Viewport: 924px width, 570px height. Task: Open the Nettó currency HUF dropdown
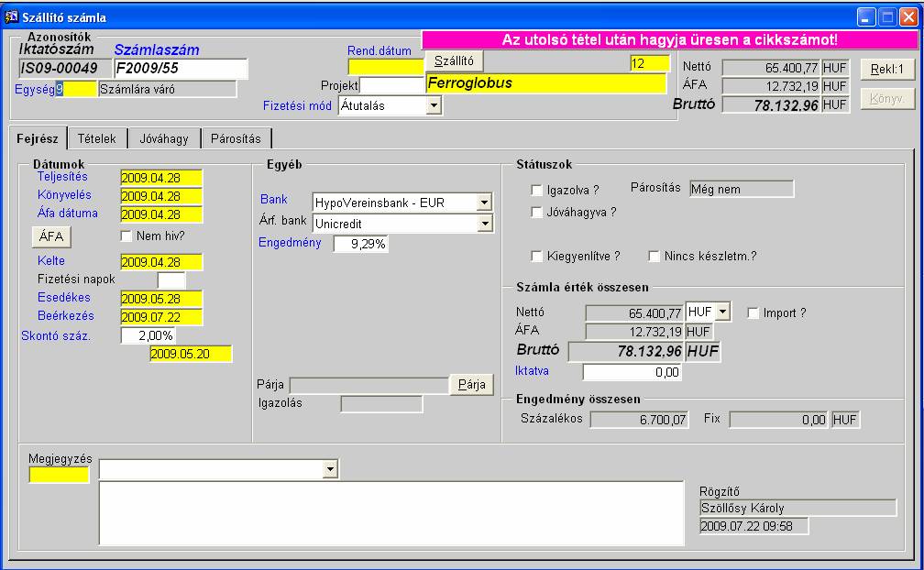[x=723, y=312]
